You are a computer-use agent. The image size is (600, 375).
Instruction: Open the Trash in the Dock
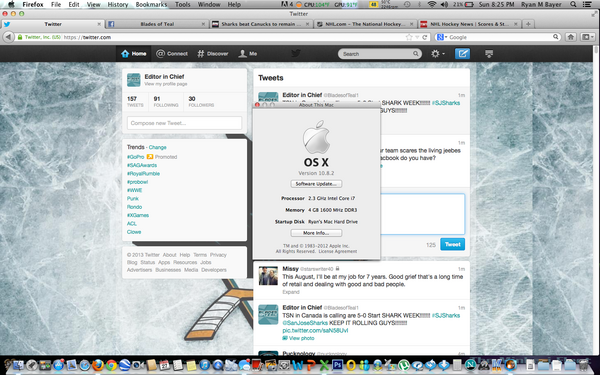[x=584, y=365]
